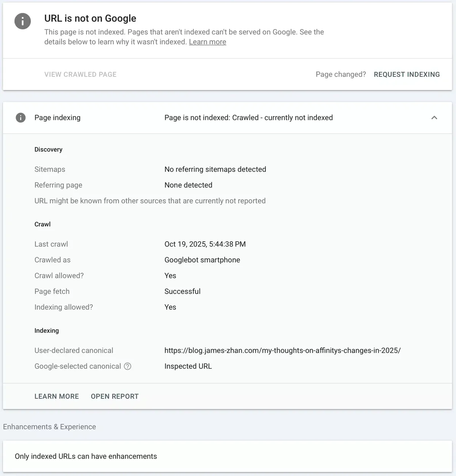
Task: Open the page indexing report via OPEN REPORT
Action: [x=115, y=396]
